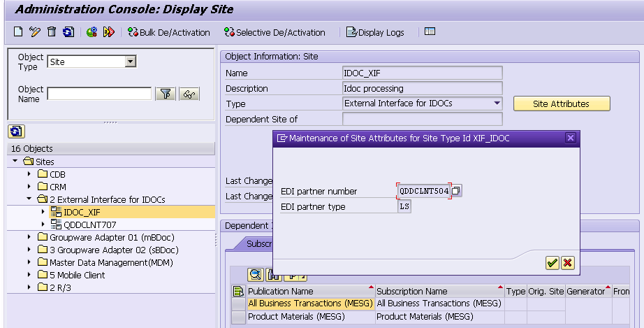
Task: Expand Groupware Adapter 01 (mBDoc) folder
Action: (29, 237)
